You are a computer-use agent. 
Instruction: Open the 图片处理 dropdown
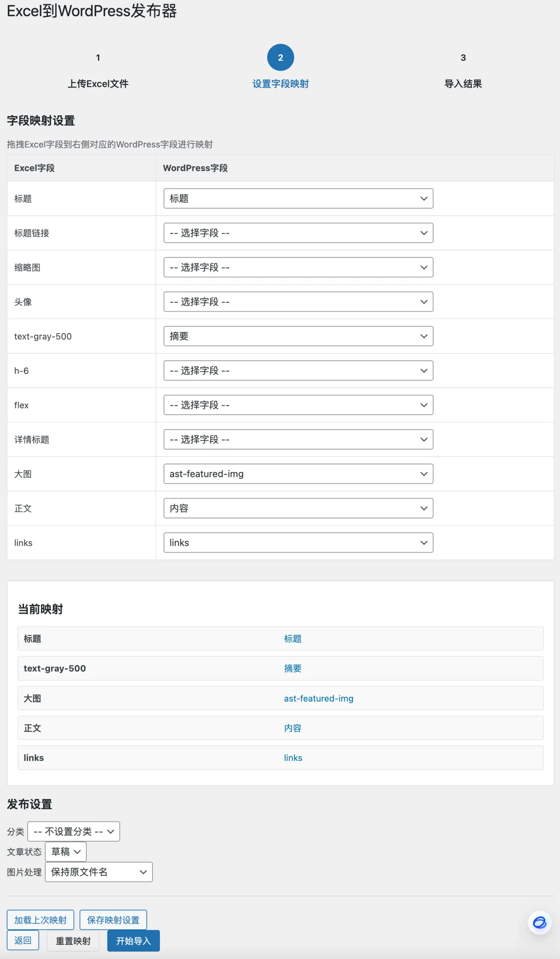[x=99, y=872]
